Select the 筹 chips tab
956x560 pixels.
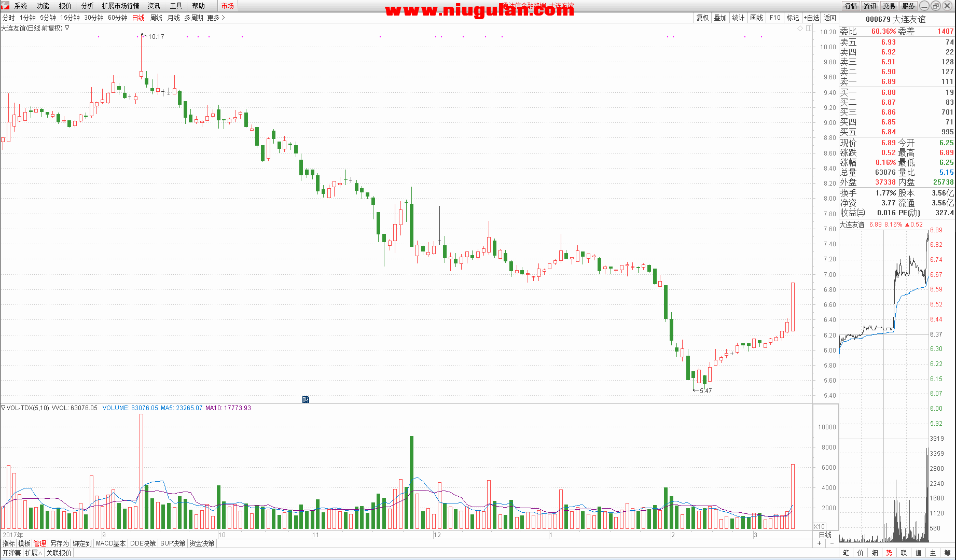[x=948, y=553]
